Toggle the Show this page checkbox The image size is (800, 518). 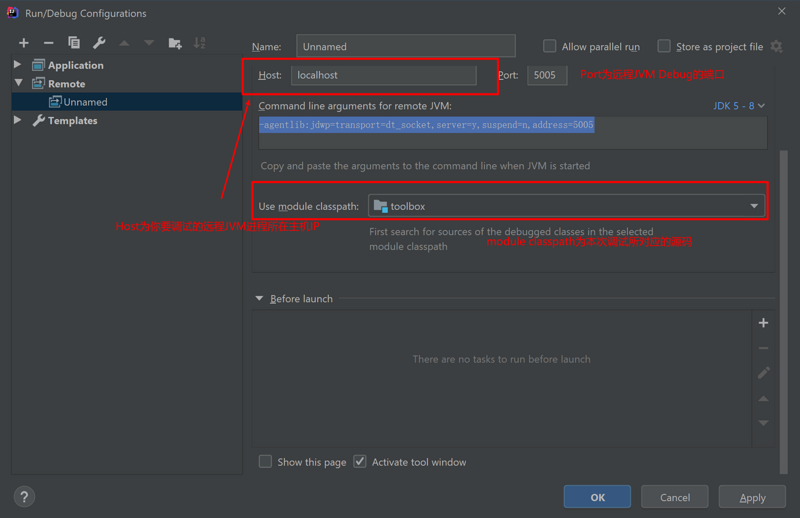point(265,462)
